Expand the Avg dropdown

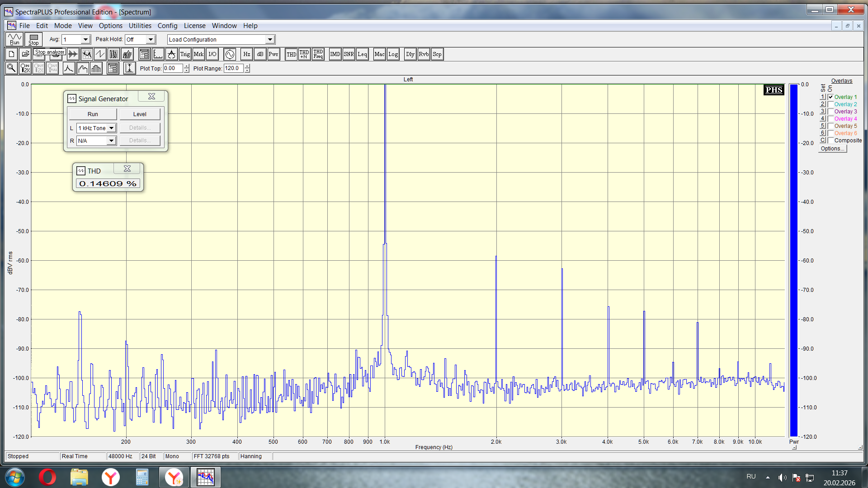click(85, 40)
